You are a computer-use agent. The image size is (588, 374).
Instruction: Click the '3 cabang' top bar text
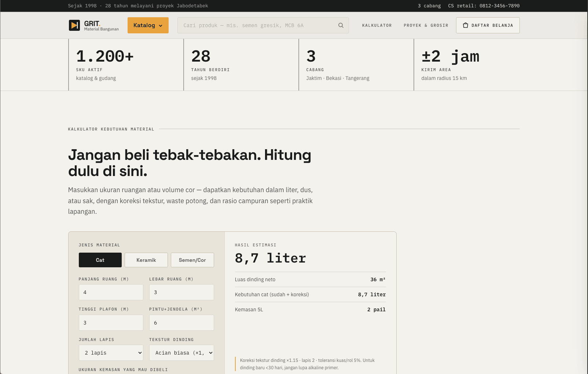(429, 6)
